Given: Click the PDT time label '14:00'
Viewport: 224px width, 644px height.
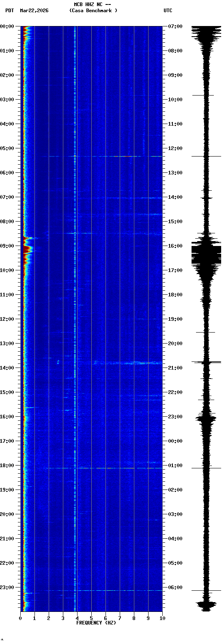Looking at the screenshot, I should (x=7, y=368).
